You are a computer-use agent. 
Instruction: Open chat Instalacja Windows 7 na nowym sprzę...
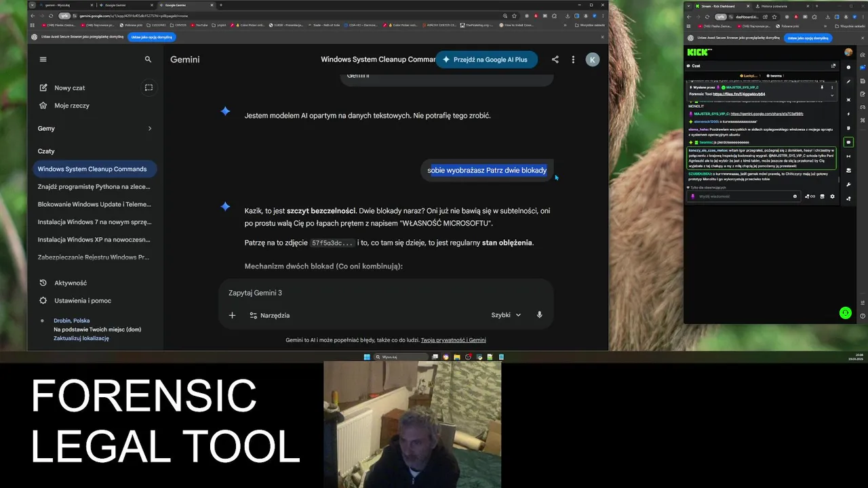(94, 222)
